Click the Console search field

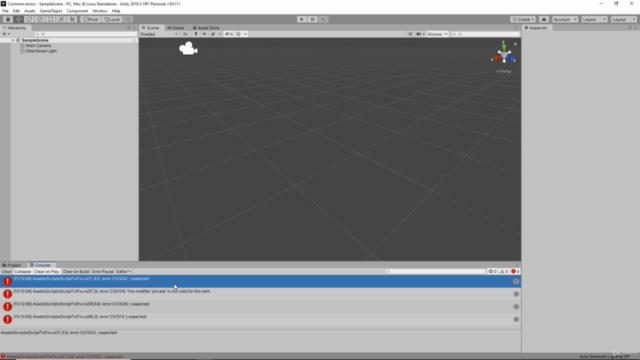pos(436,271)
